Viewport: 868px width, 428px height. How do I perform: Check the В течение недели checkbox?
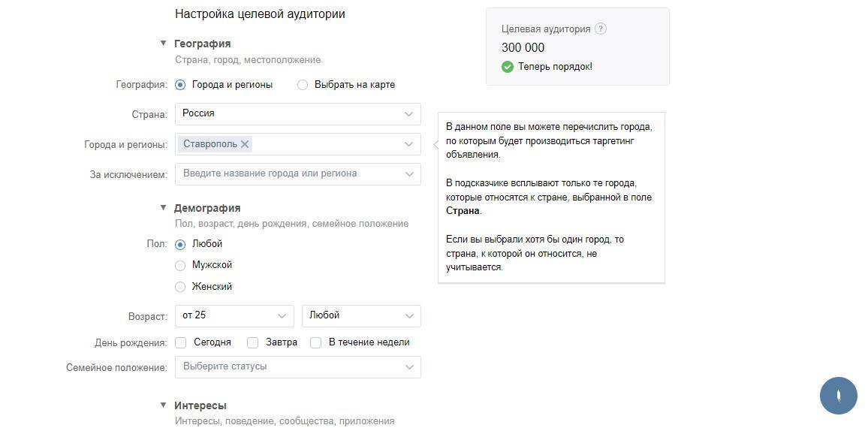tap(316, 342)
